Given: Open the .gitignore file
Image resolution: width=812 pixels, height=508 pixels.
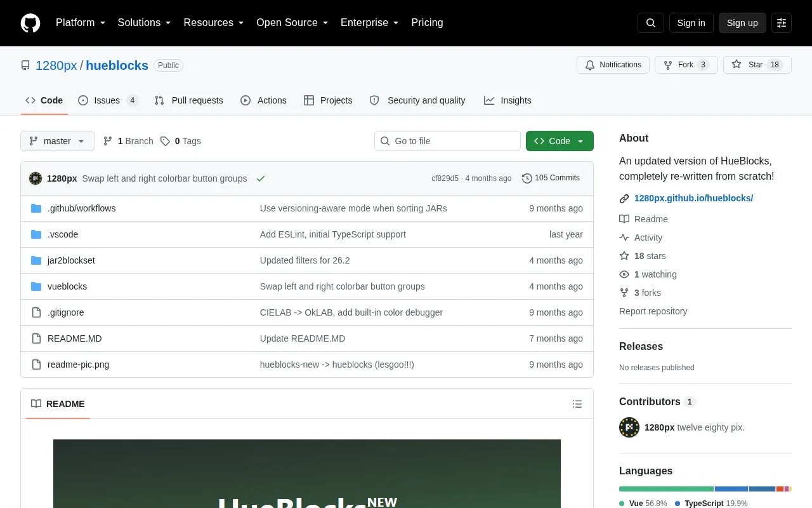Looking at the screenshot, I should [65, 312].
